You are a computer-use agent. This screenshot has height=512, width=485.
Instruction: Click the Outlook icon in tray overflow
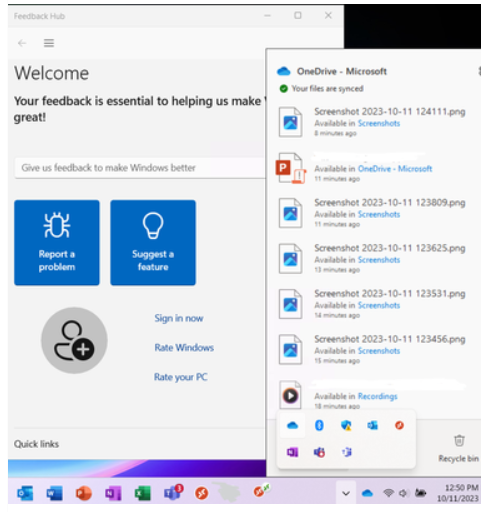click(x=372, y=425)
